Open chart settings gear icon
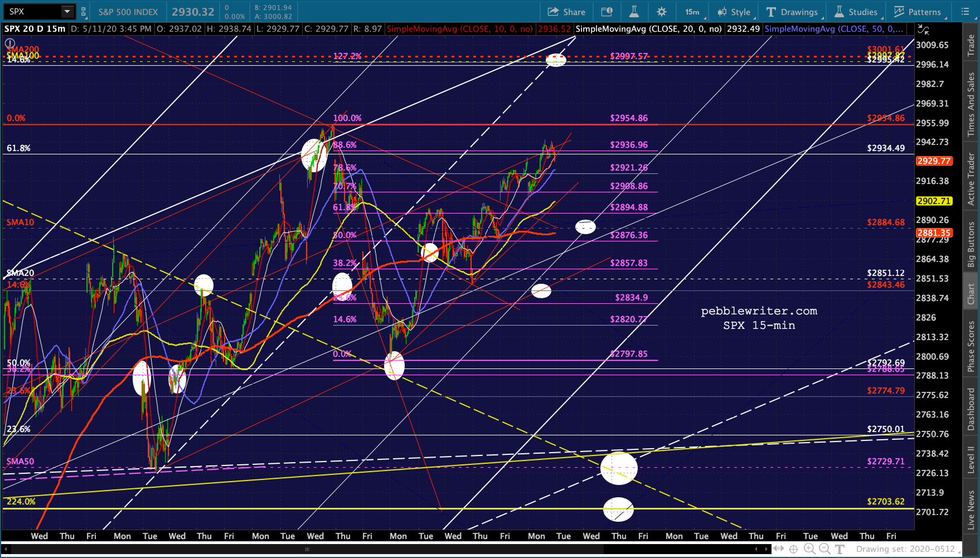This screenshot has height=558, width=980. (x=662, y=12)
